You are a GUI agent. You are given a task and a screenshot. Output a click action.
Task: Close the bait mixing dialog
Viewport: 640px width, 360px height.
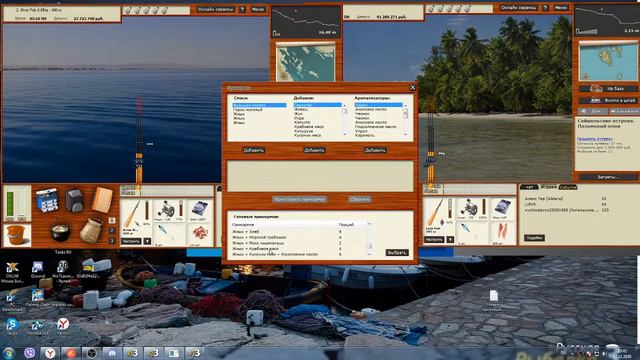[x=413, y=87]
